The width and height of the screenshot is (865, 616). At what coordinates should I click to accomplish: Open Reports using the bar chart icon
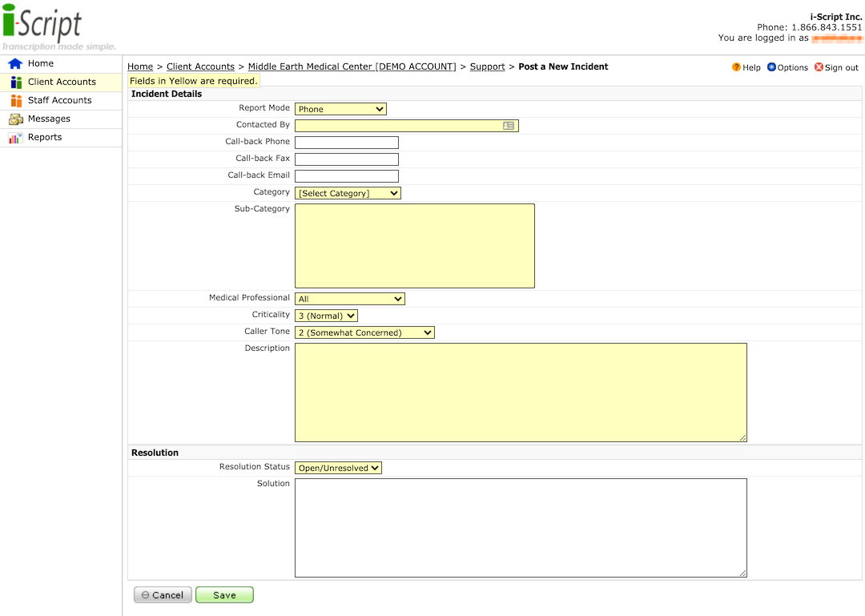click(16, 137)
